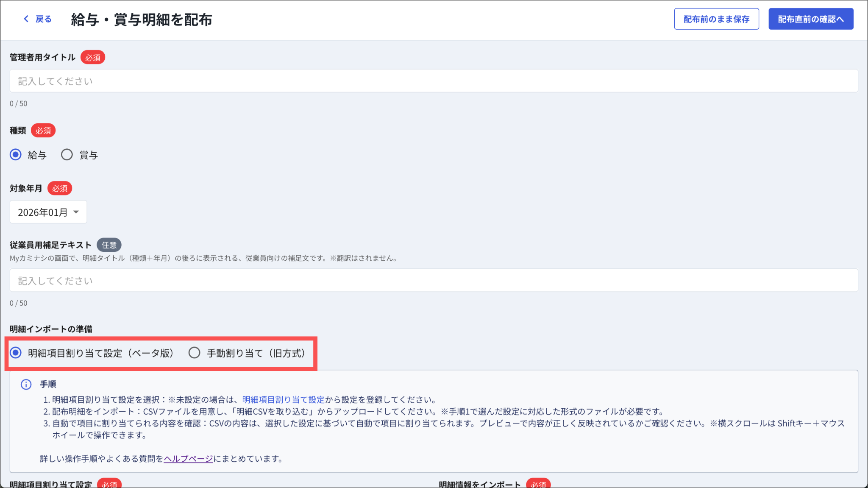Click the 戻る back link text
This screenshot has width=868, height=488.
click(x=43, y=19)
